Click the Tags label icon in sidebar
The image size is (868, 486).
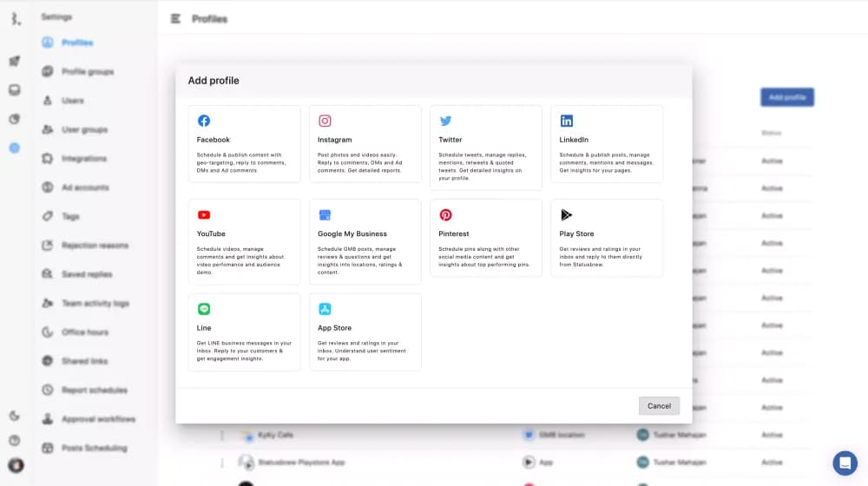pos(48,216)
